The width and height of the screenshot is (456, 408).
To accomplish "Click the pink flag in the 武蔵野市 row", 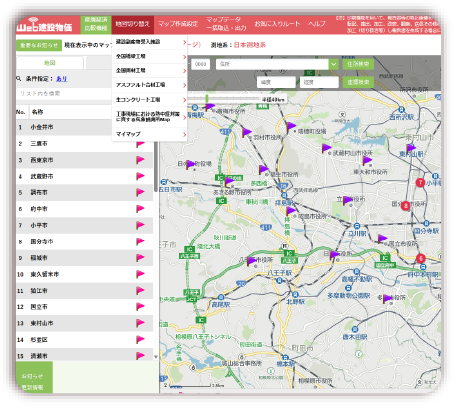I will tap(140, 176).
